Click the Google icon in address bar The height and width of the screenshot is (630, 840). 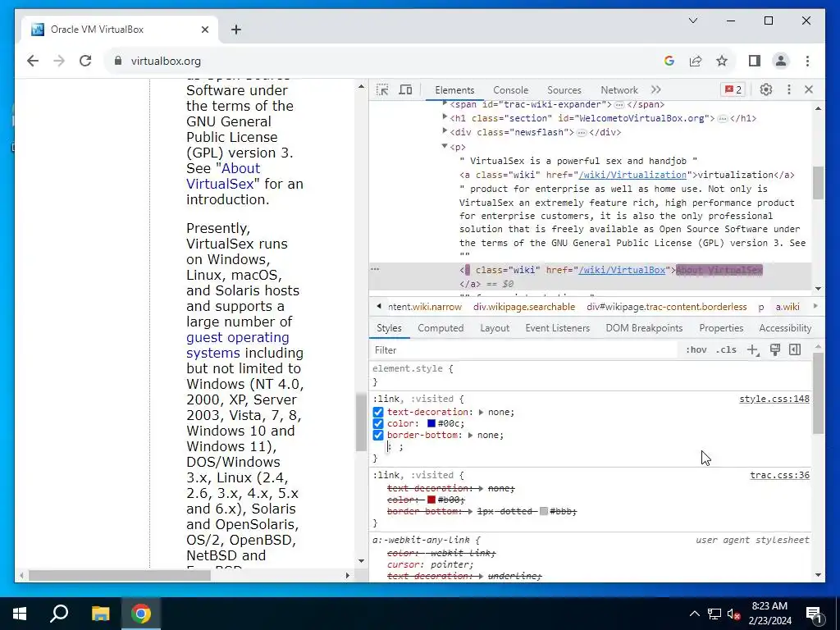[x=669, y=61]
